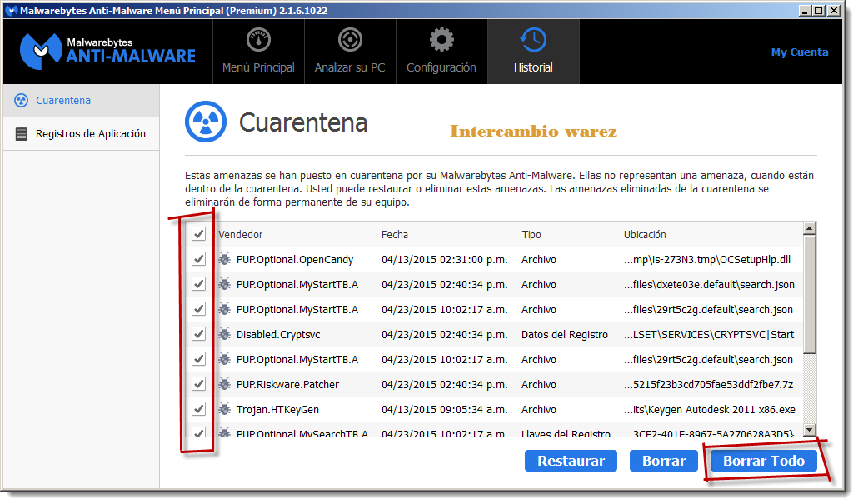This screenshot has height=504, width=858.
Task: Uncheck checkbox of dxete03e.default search.json row
Action: click(x=198, y=284)
